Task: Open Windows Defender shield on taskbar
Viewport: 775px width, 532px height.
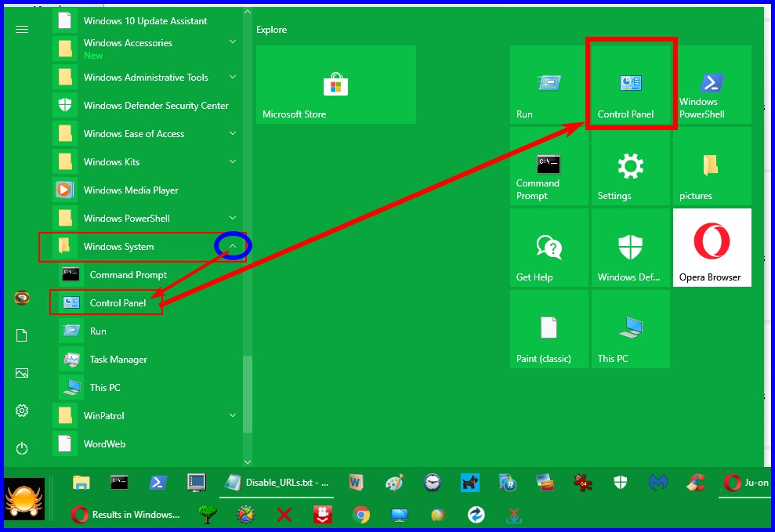Action: (x=621, y=483)
